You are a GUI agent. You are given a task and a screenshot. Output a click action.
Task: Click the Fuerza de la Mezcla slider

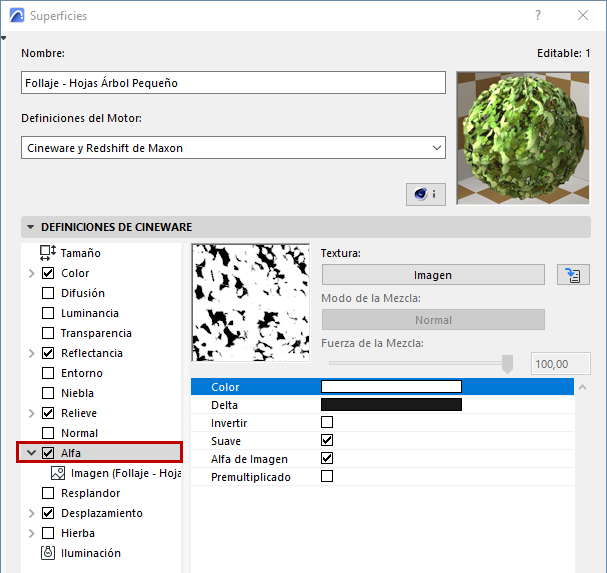420,364
